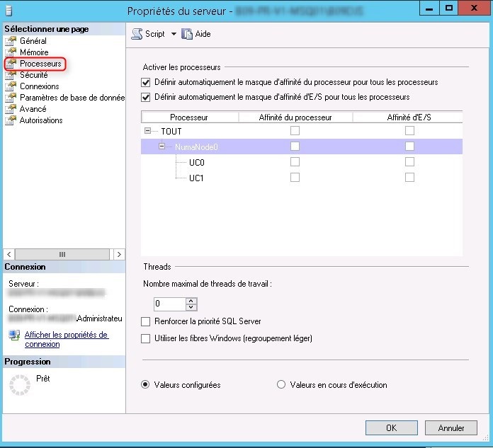Select Valeurs en cours d'exécution radio button

[281, 385]
